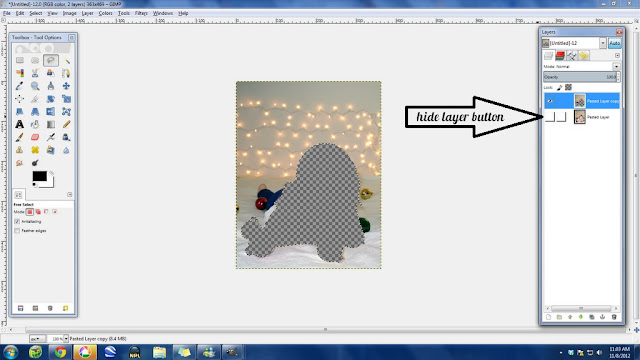This screenshot has width=640, height=360.
Task: Launch Chrome from the Windows taskbar
Action: click(x=60, y=352)
